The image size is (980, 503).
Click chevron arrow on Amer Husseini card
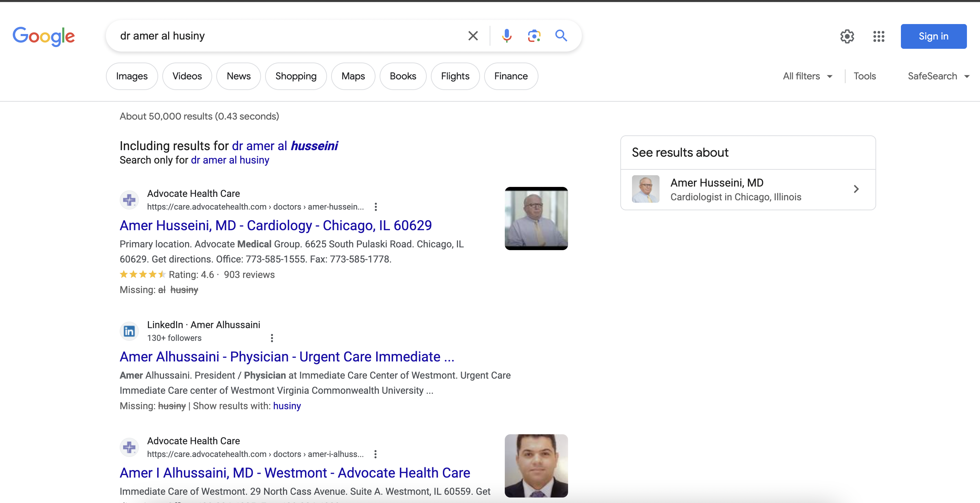tap(856, 189)
